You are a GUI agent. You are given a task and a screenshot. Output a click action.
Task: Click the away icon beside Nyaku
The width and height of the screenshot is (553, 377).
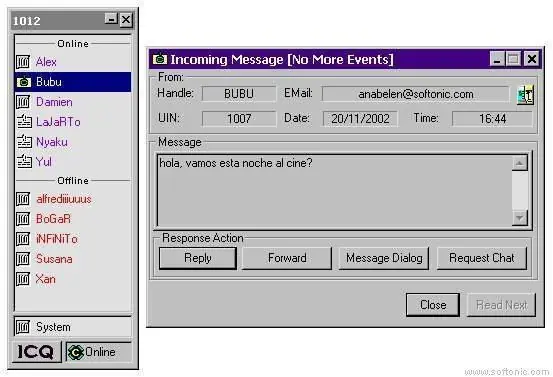pyautogui.click(x=24, y=142)
